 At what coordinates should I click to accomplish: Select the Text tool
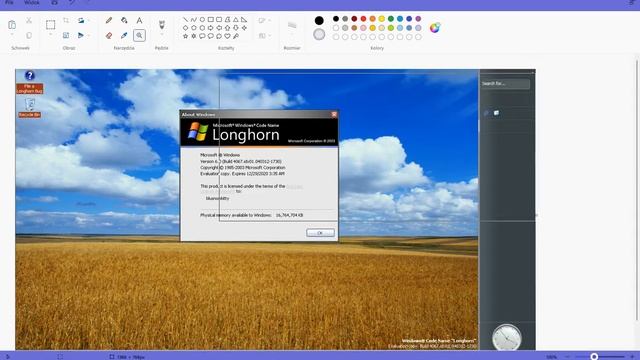[x=139, y=20]
